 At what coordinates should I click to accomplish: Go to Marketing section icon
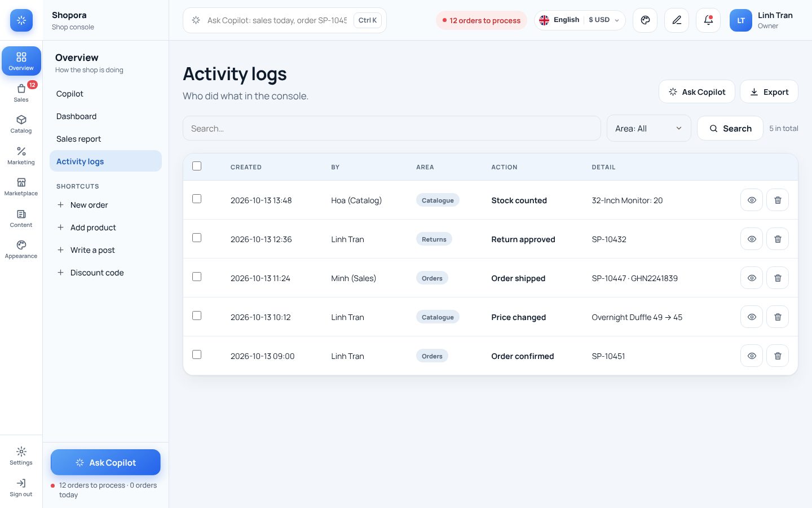tap(21, 155)
